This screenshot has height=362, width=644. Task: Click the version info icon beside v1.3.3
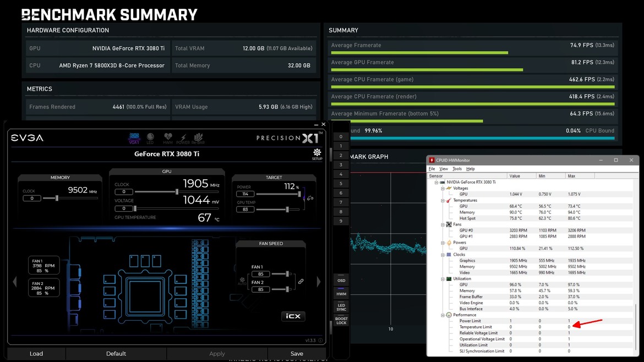320,340
